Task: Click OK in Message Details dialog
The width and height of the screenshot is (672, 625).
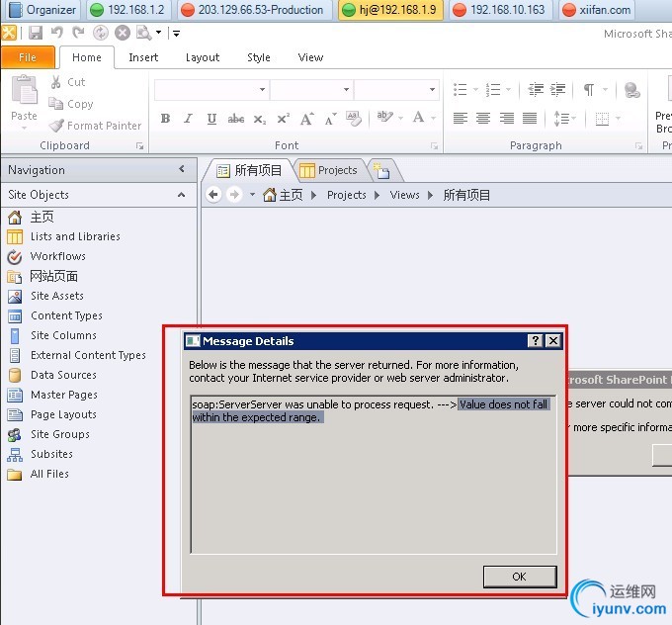Action: [x=520, y=577]
